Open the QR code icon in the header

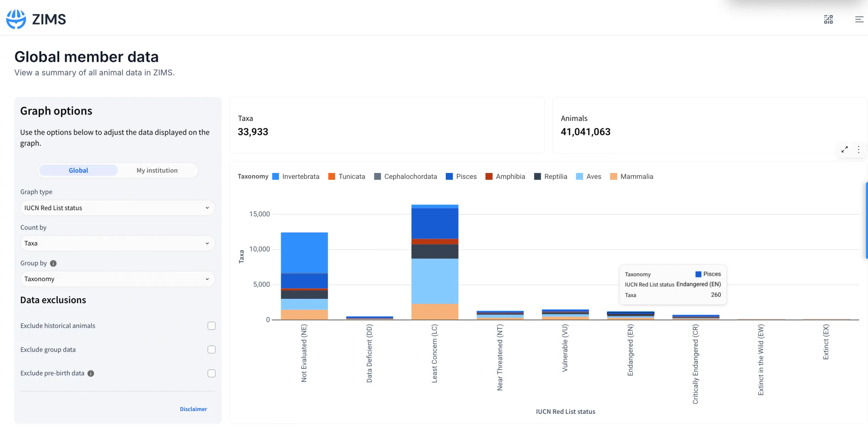828,19
